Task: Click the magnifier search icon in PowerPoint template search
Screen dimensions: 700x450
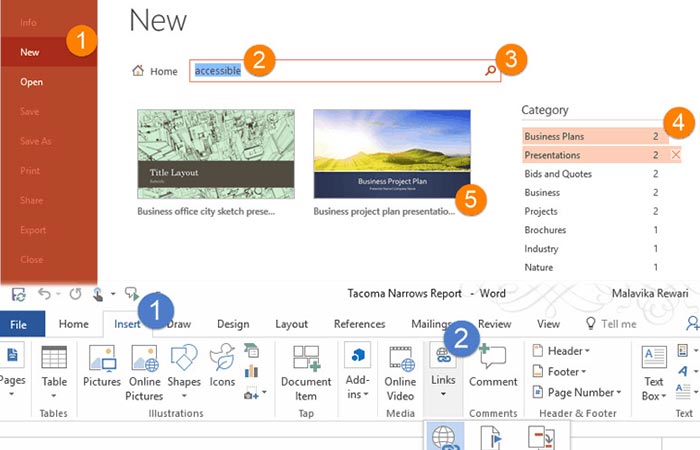Action: point(490,71)
